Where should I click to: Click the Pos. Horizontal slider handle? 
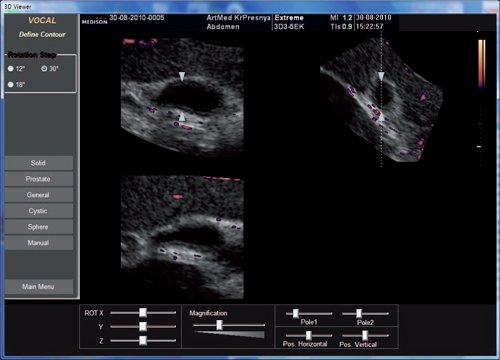pyautogui.click(x=309, y=335)
